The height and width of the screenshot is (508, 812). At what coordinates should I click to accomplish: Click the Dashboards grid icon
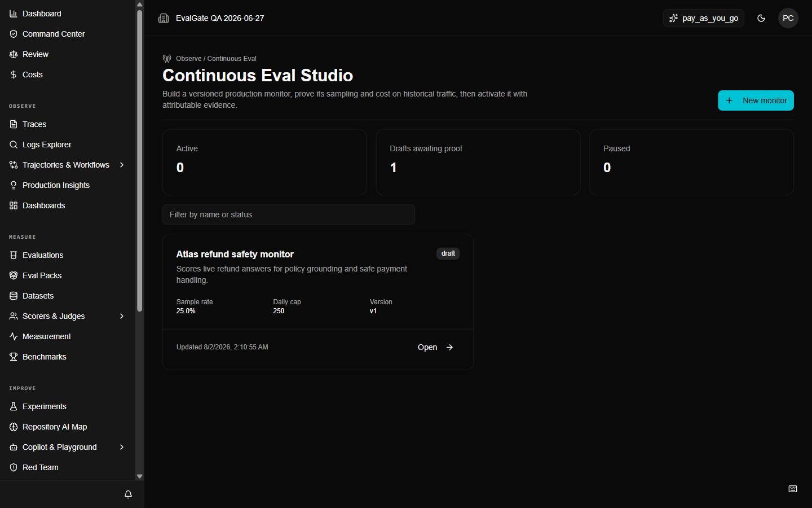click(x=14, y=205)
